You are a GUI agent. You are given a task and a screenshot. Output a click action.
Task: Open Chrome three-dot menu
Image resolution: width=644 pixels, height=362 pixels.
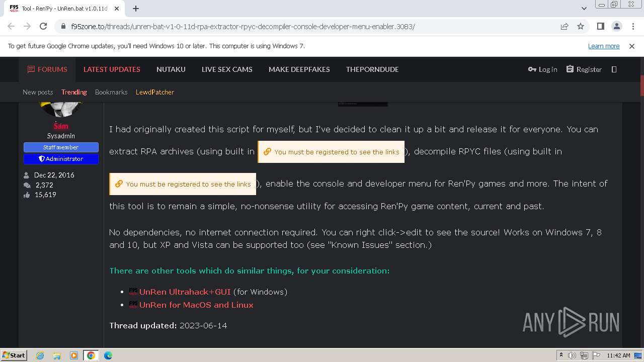632,26
